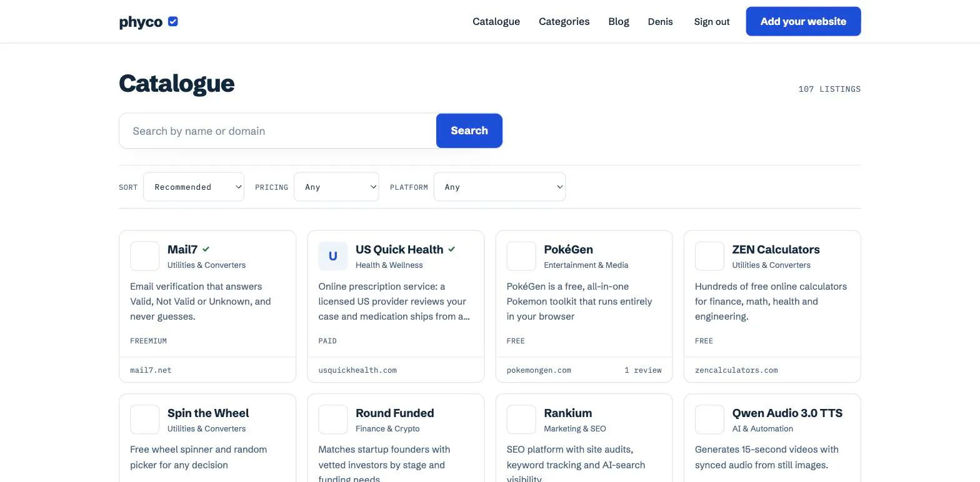Open the US Quick Health listing title
This screenshot has width=980, height=482.
(399, 249)
